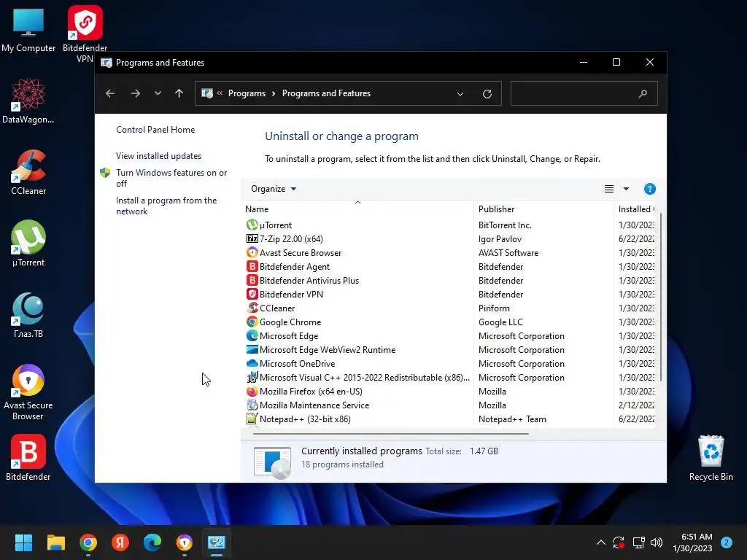Open Avast Secure Browser from the taskbar
The height and width of the screenshot is (560, 747).
pos(185,542)
